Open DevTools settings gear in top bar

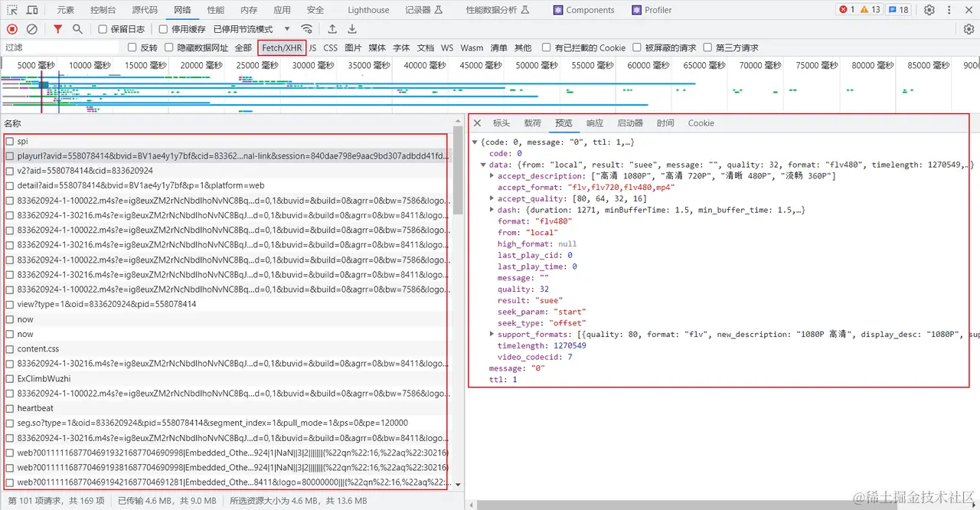(929, 10)
